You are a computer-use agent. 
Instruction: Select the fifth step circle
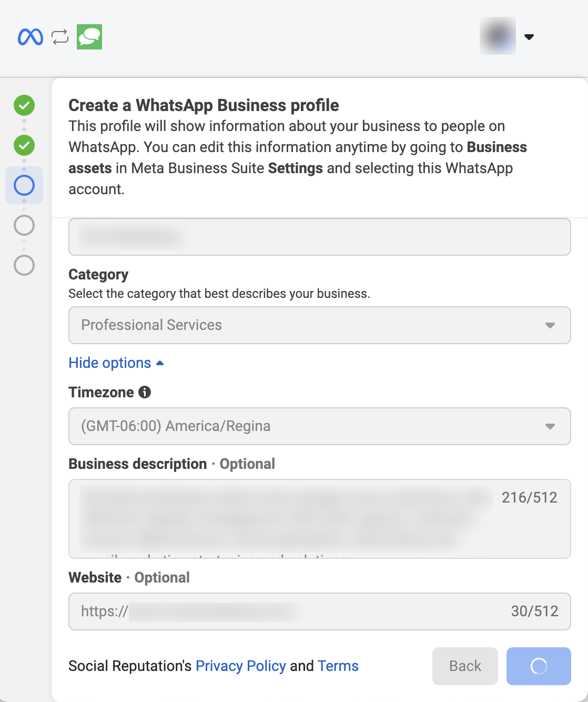(24, 265)
